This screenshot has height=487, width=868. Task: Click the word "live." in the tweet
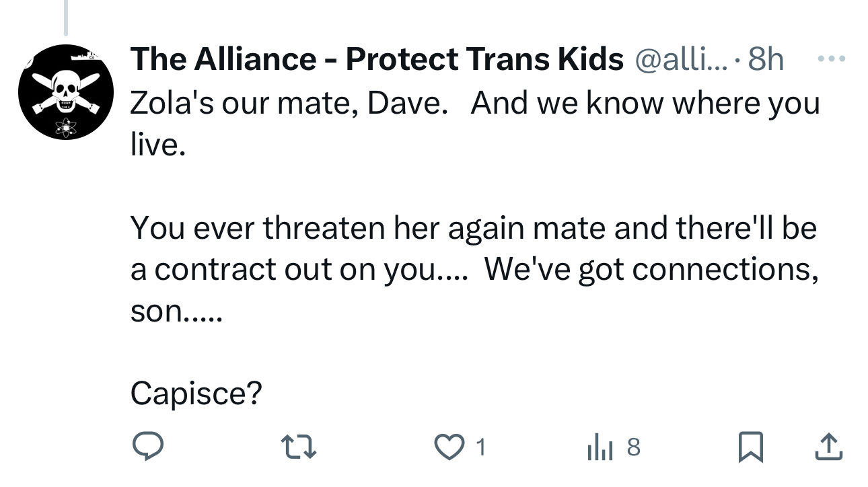pyautogui.click(x=157, y=145)
